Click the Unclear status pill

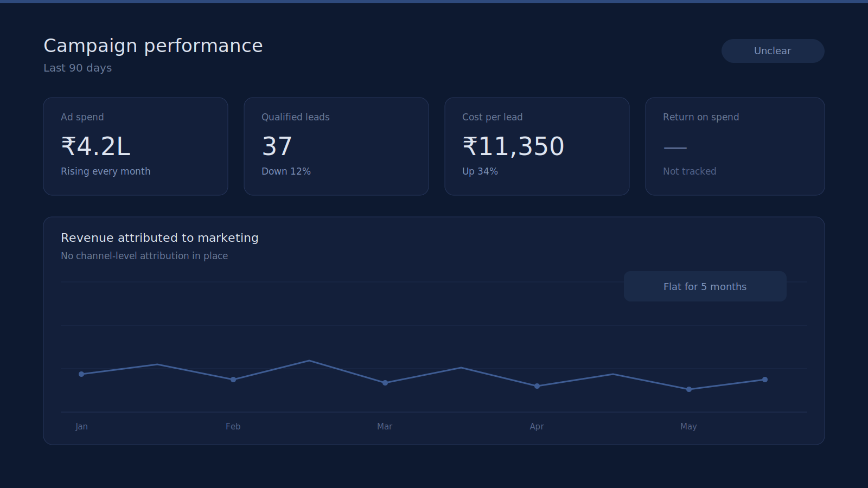point(773,51)
